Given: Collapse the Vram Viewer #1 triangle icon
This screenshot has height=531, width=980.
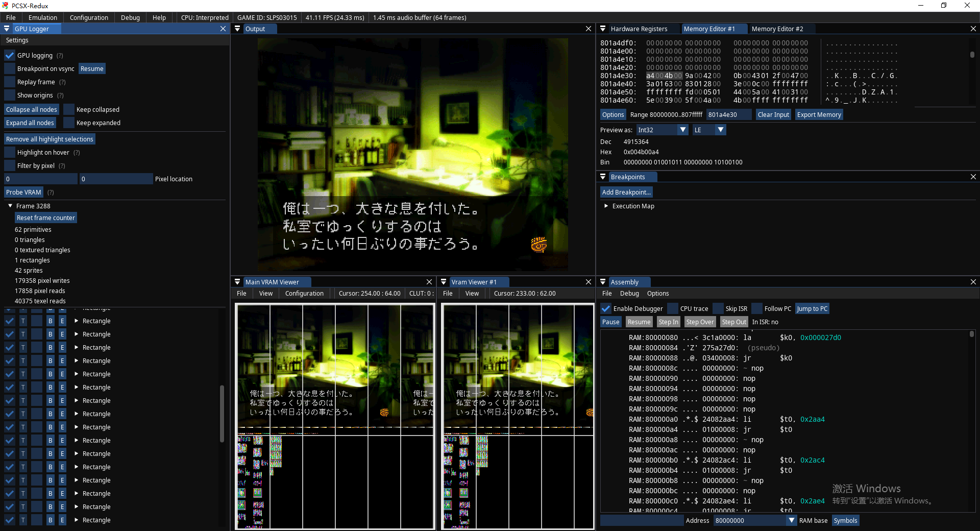Looking at the screenshot, I should tap(444, 282).
